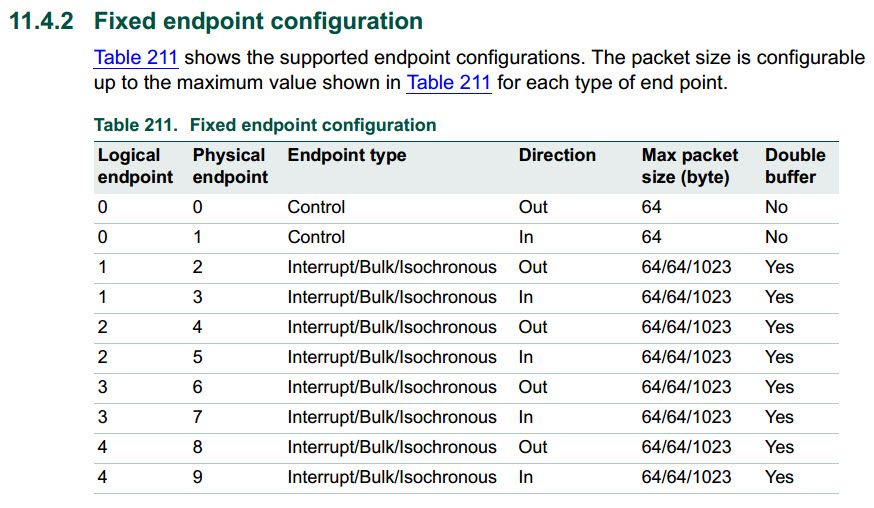Select "64/64/1023" in the physical endpoint 3 row
The image size is (874, 508).
coord(686,297)
